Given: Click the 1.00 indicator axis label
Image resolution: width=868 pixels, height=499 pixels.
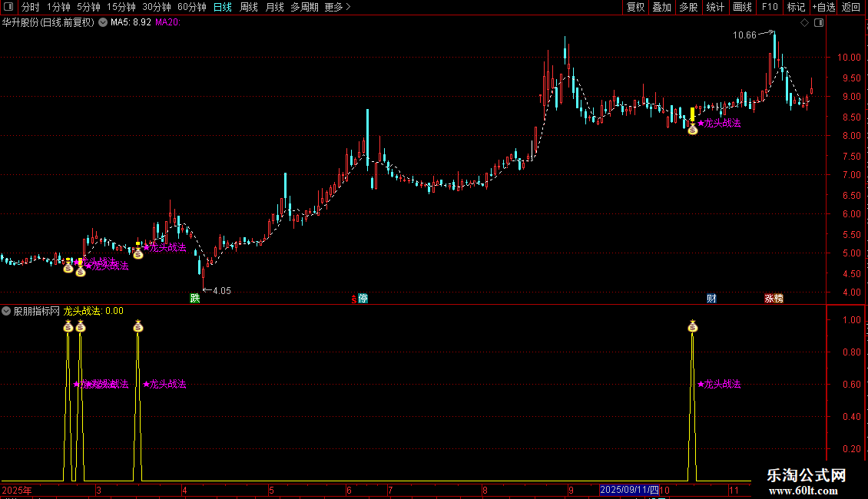Looking at the screenshot, I should tap(851, 320).
